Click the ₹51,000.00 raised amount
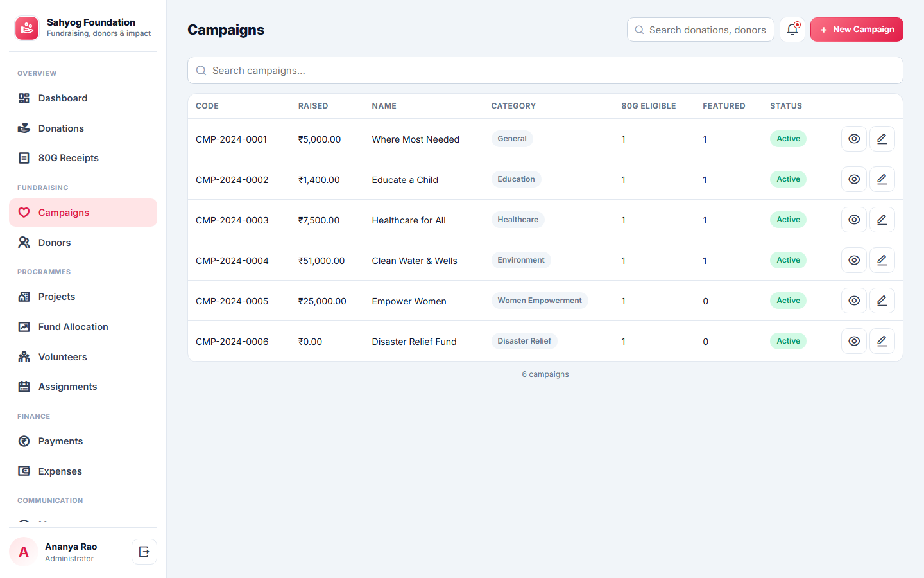 pos(321,261)
